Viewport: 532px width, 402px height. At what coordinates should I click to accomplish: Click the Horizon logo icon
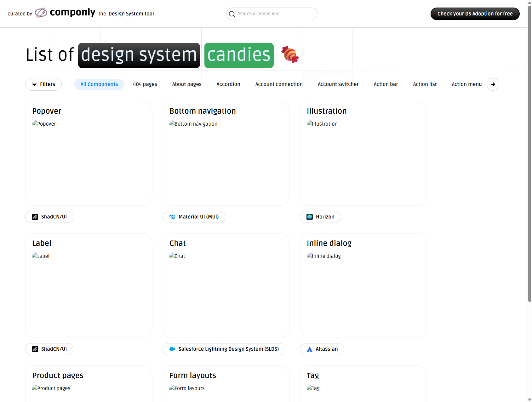click(310, 217)
